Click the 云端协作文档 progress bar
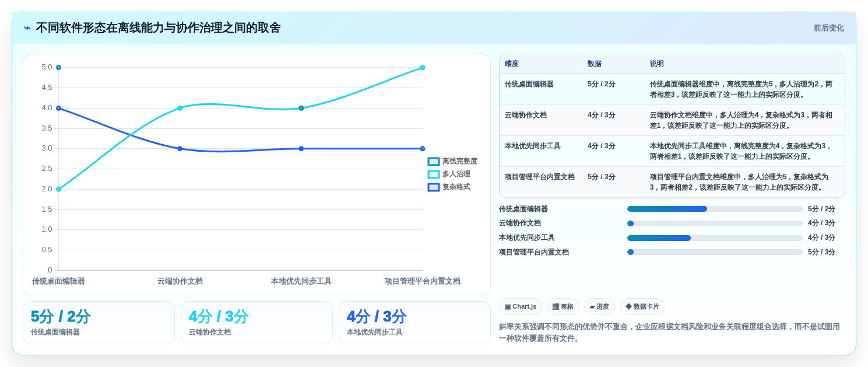The image size is (868, 367). coord(715,223)
